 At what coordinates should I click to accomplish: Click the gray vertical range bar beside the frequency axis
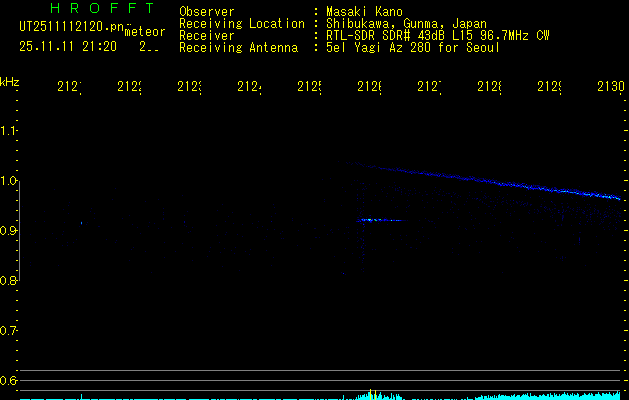[19, 231]
